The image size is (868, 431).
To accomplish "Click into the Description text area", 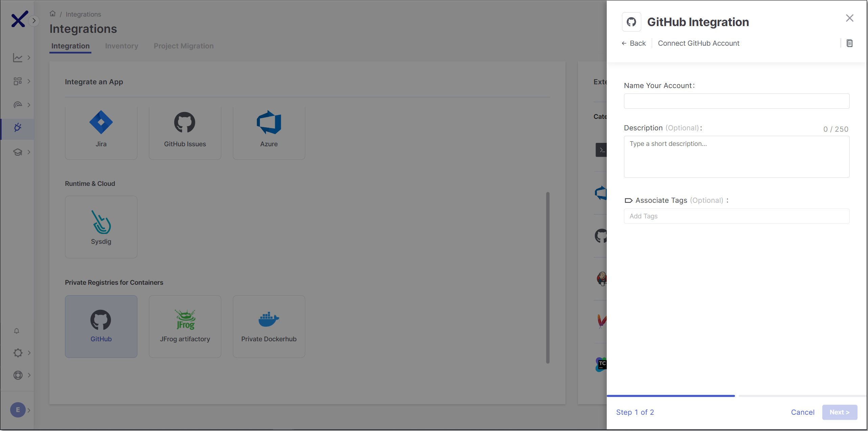I will point(736,157).
